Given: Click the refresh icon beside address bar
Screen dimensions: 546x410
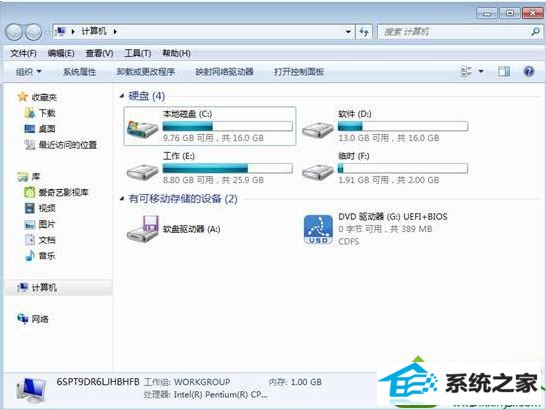Looking at the screenshot, I should coord(364,32).
